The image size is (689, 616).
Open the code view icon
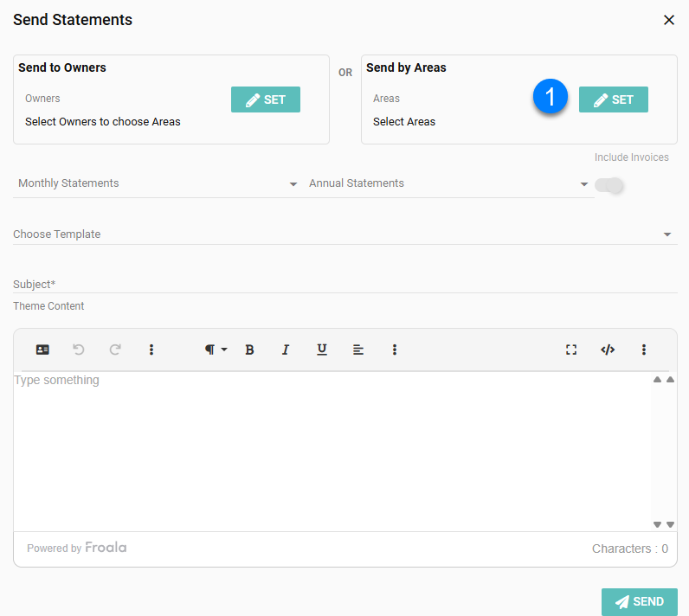click(608, 350)
